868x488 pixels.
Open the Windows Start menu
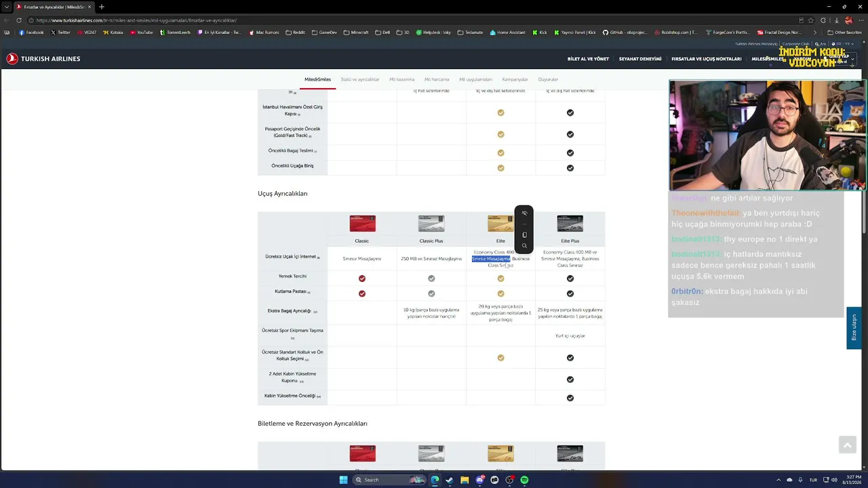343,480
